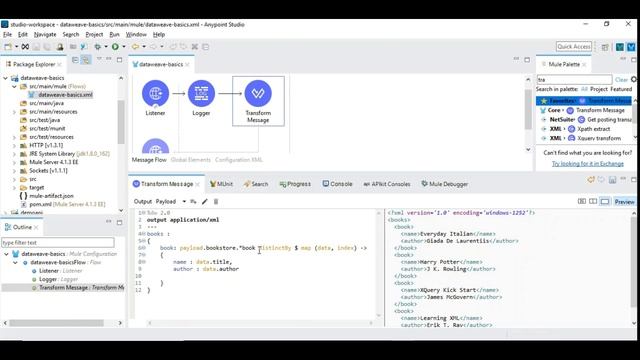Toggle Link with Editor in Package Explorer

86,60
